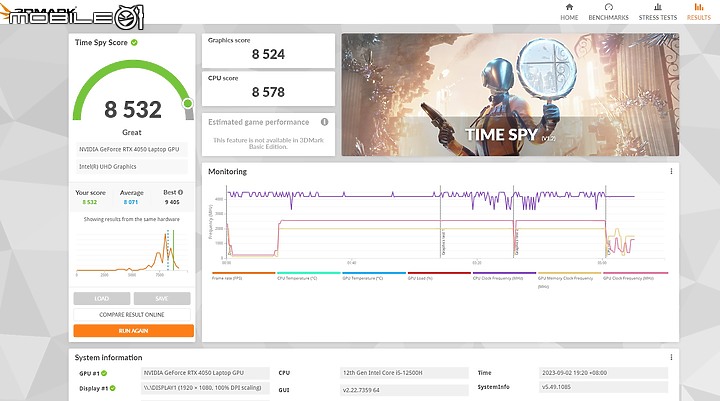Click 'Showing results from the same hardware' text

tap(132, 219)
